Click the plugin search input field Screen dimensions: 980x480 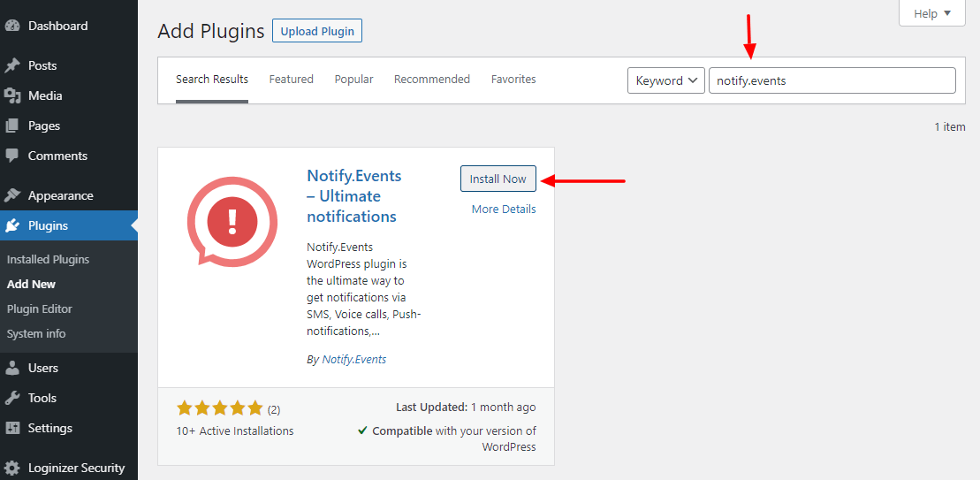click(x=832, y=80)
